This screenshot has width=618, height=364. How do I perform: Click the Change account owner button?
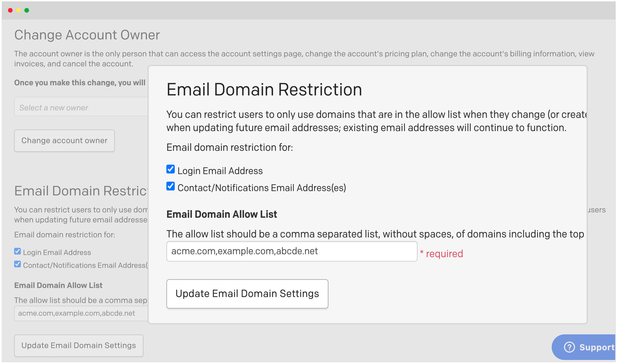pos(64,141)
